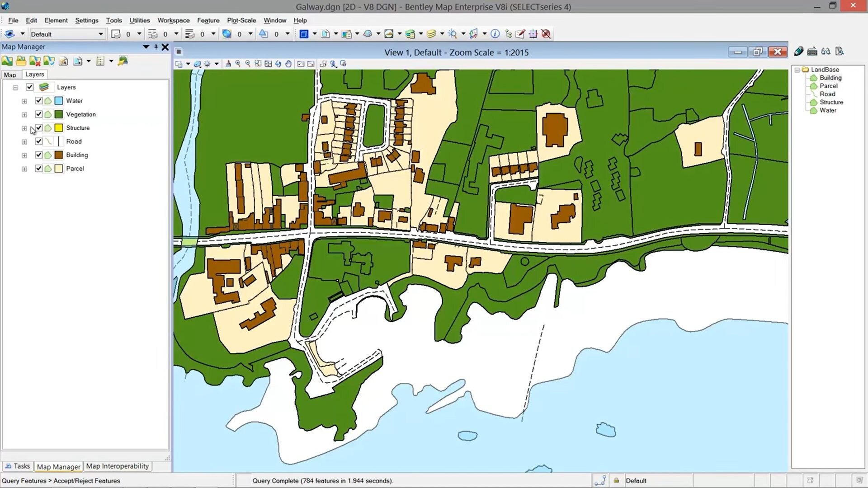Viewport: 868px width, 488px height.
Task: Click the yellow Structure layer color swatch
Action: coord(59,128)
